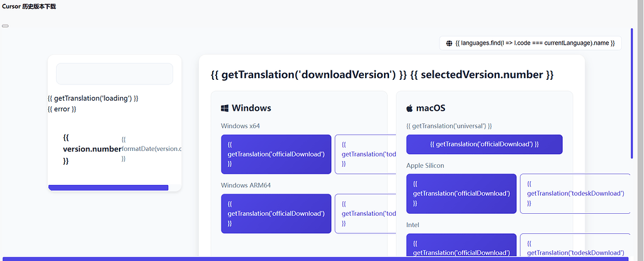Click the 'Cursor 历史版本下载' page title
Screen dimensions: 644x261
(29, 6)
